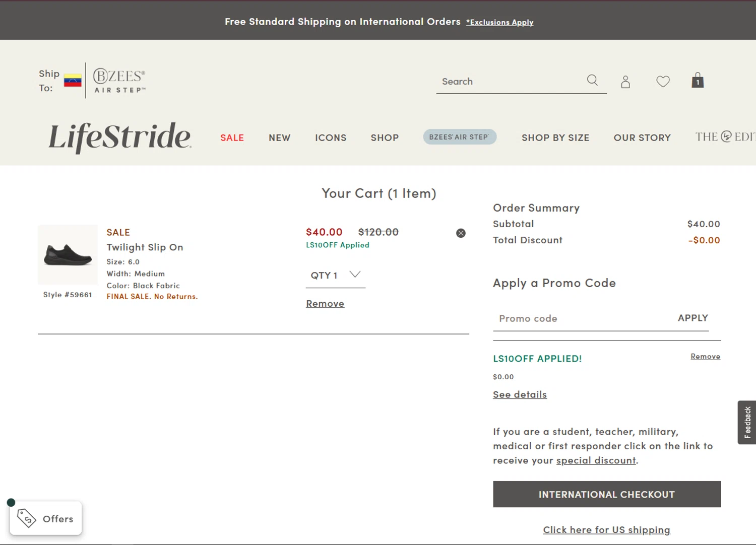Go to the LifeStride home logo
Viewport: 756px width, 545px height.
120,137
